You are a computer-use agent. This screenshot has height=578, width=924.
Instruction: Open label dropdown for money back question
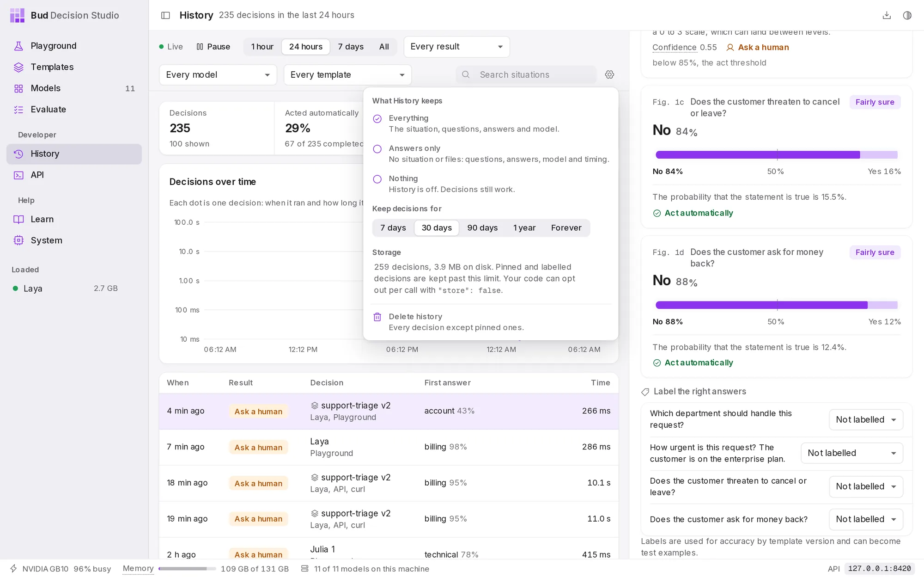[x=866, y=519]
